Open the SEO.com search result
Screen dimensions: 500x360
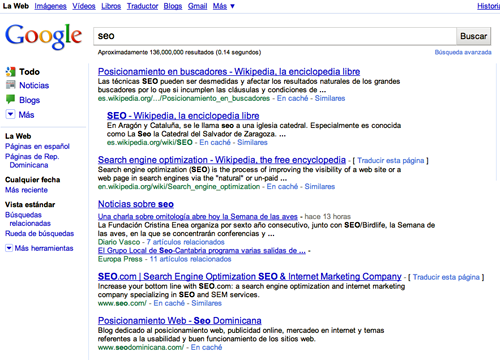[x=250, y=276]
